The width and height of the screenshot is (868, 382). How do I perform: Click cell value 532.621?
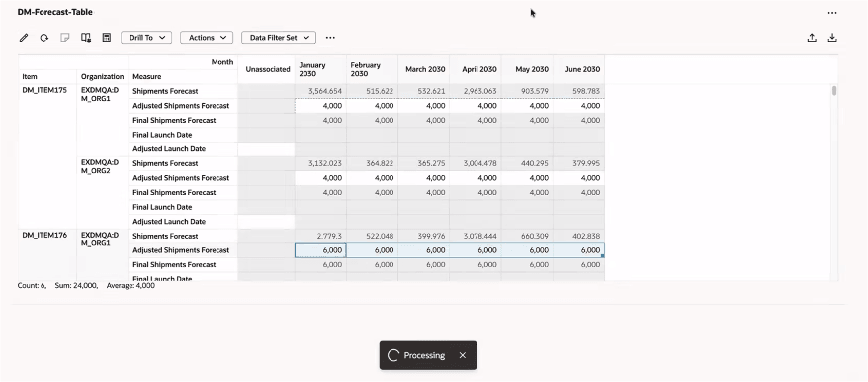click(x=431, y=91)
